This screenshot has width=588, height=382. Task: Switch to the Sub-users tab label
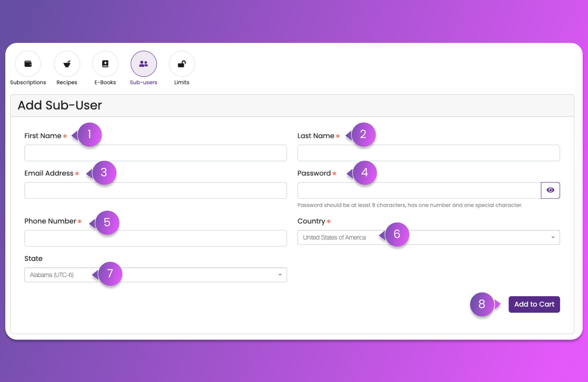(x=143, y=83)
